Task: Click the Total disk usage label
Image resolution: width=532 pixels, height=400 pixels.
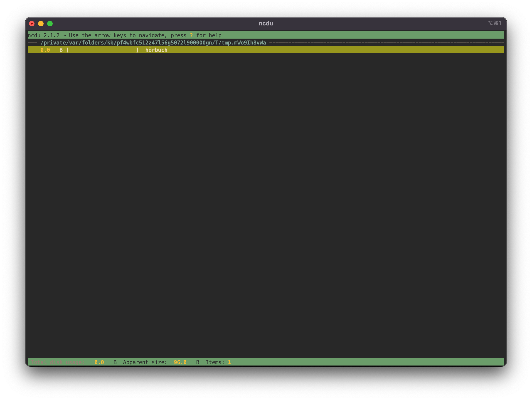Action: [x=58, y=362]
